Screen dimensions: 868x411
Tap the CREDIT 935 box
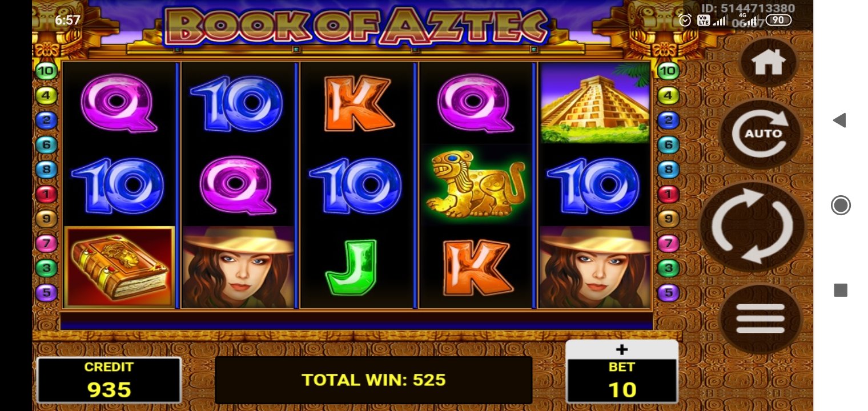[x=109, y=380]
